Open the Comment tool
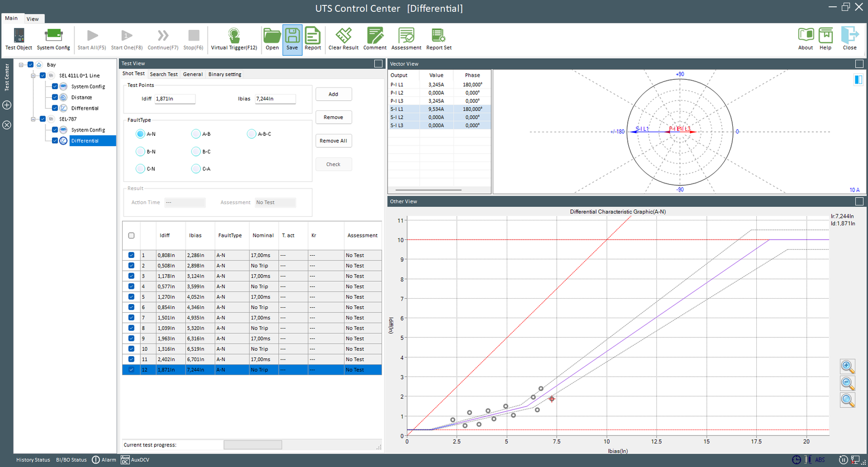The height and width of the screenshot is (467, 868). pyautogui.click(x=375, y=39)
